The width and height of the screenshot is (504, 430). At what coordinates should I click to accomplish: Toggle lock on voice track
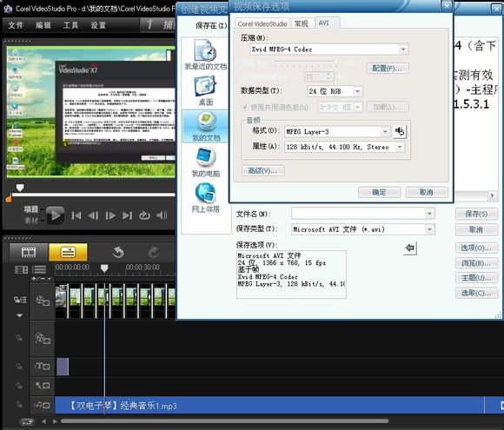pos(19,386)
